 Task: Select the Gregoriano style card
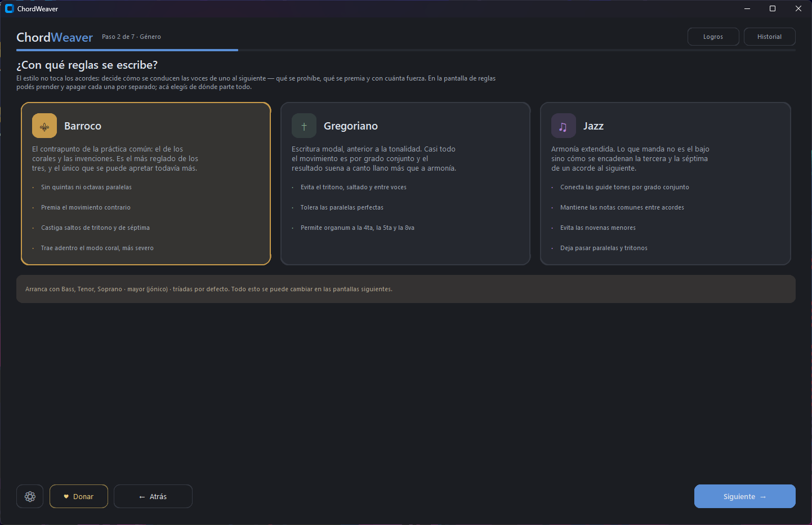coord(405,184)
